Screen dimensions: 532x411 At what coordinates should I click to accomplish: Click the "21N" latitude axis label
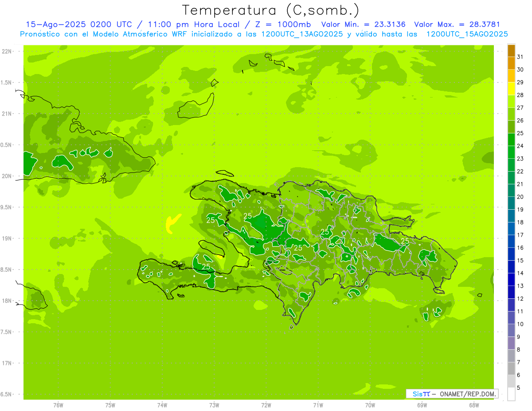pyautogui.click(x=8, y=114)
